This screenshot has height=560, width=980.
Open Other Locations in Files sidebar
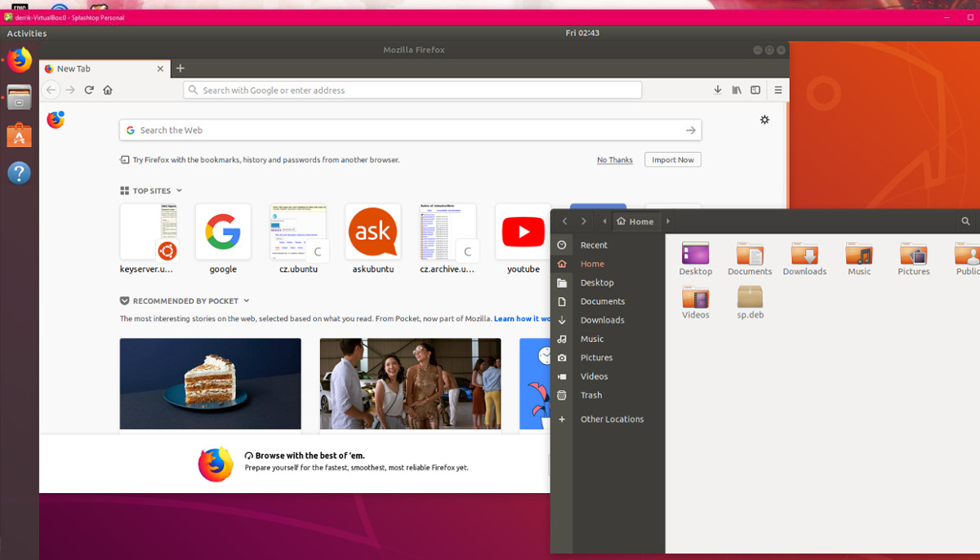[608, 419]
